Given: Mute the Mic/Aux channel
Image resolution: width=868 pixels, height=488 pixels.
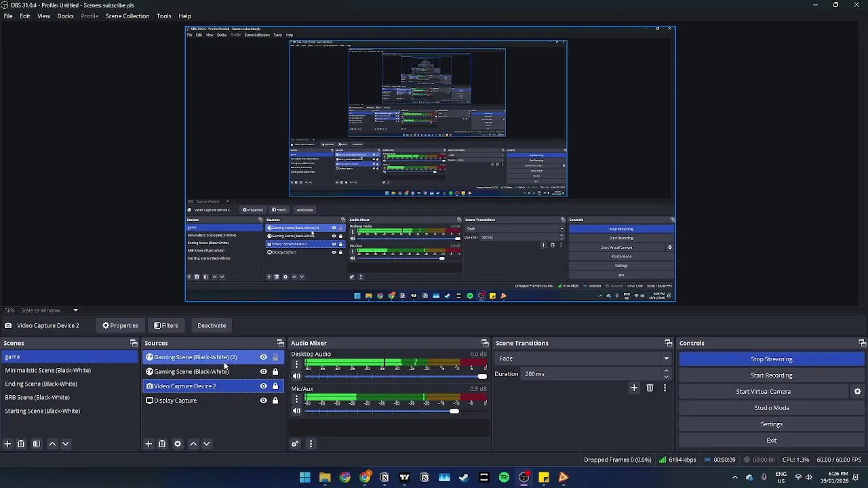Looking at the screenshot, I should pos(296,411).
